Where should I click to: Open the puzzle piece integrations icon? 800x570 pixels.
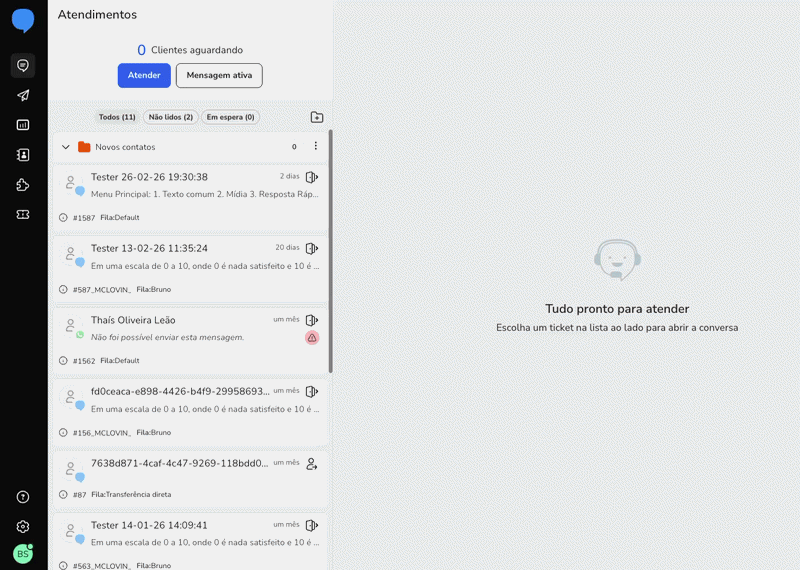pos(23,185)
